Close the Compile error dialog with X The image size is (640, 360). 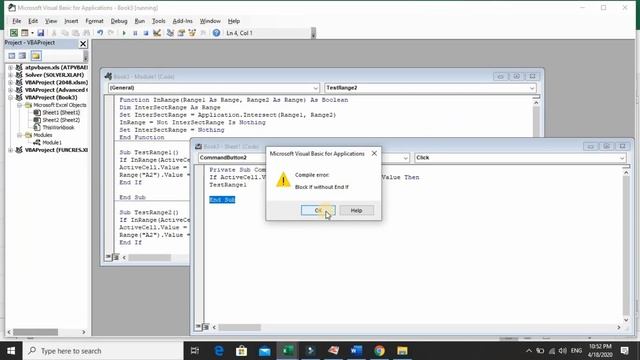click(374, 153)
